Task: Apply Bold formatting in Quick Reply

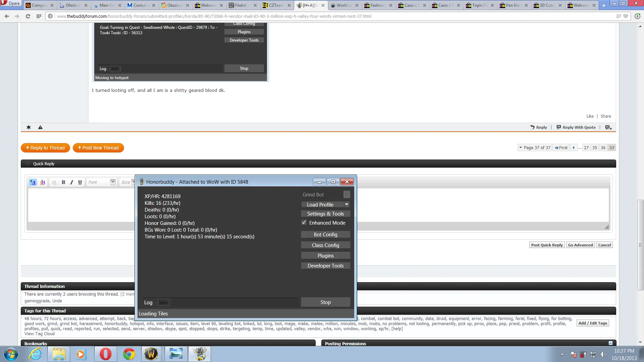Action: pos(63,182)
